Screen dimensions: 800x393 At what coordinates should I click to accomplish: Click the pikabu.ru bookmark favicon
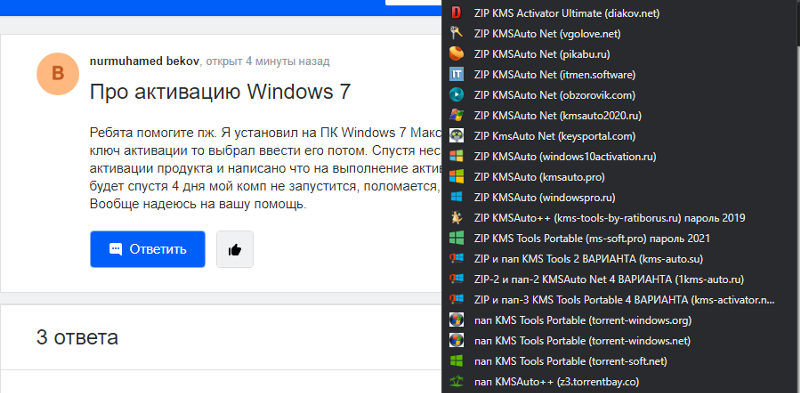coord(456,54)
